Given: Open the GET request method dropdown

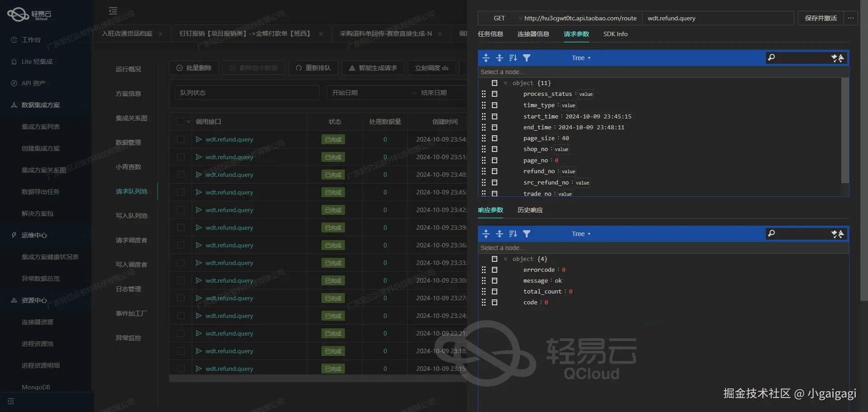Looking at the screenshot, I should pos(500,18).
